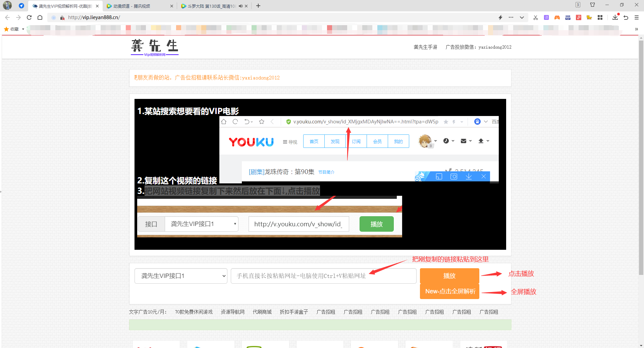
Task: Open the orange game controller extension
Action: tap(557, 17)
